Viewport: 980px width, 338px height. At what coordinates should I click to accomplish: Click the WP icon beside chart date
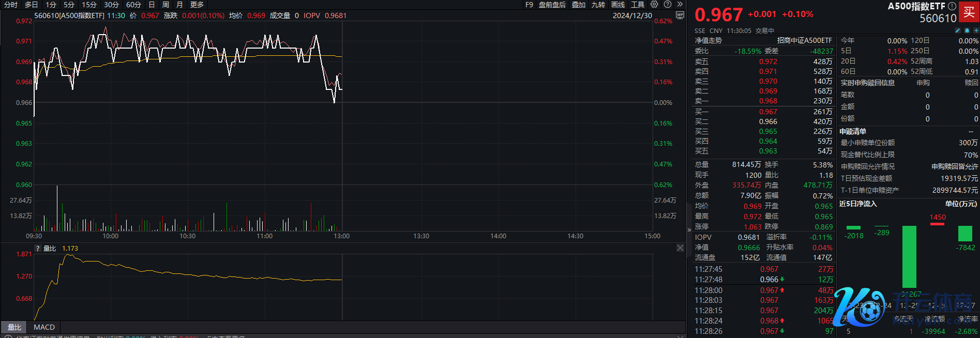(680, 16)
